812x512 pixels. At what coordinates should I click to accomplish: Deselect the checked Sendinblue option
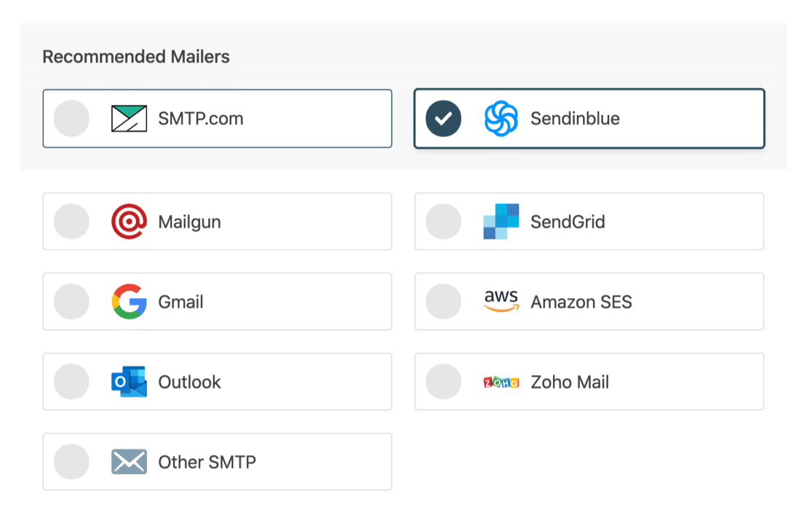point(443,118)
